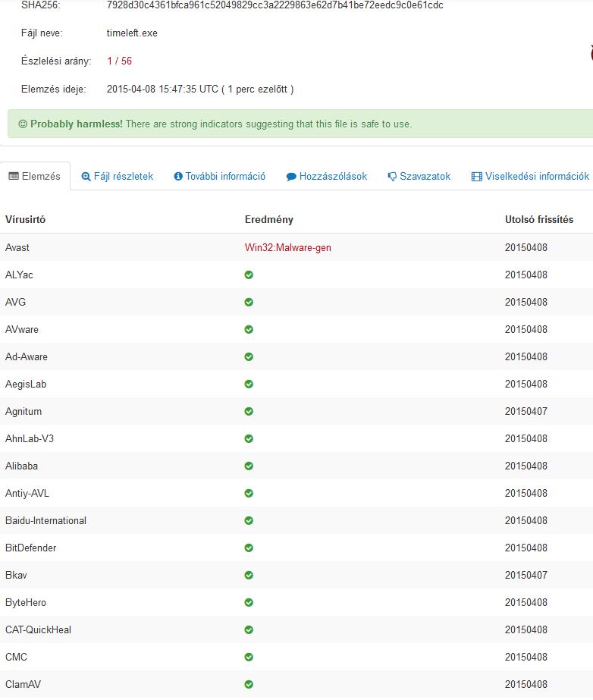Click the green check for Alibaba

249,466
